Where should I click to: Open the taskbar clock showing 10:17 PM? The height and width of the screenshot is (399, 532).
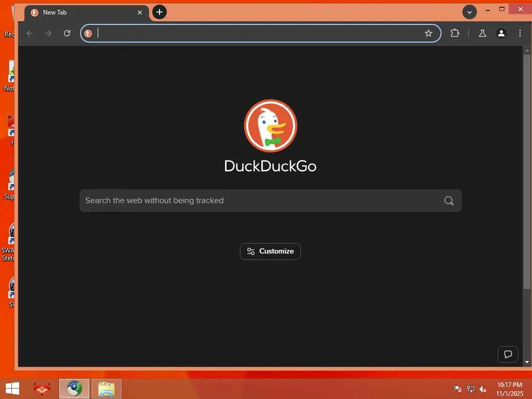coord(509,389)
